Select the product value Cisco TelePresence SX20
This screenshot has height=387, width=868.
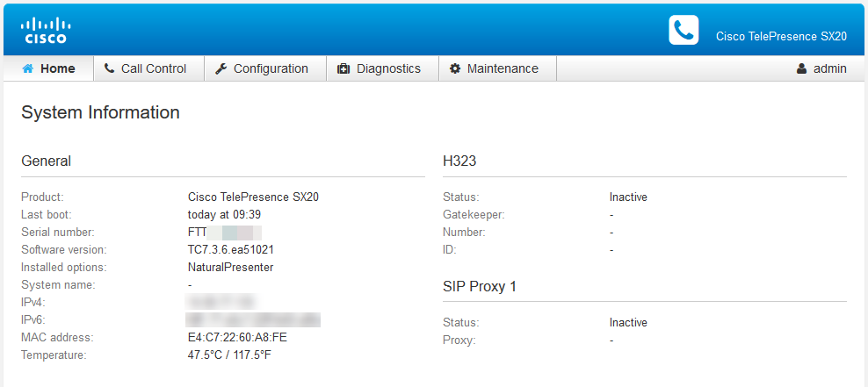click(253, 197)
